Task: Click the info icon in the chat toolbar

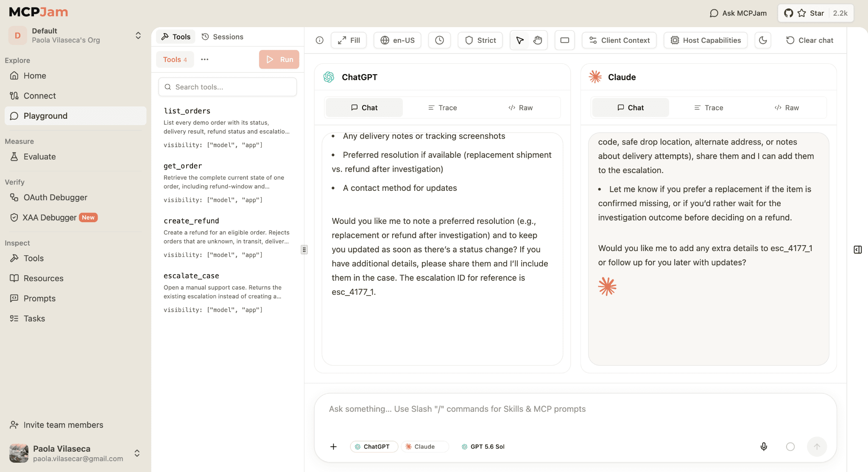Action: pyautogui.click(x=320, y=40)
